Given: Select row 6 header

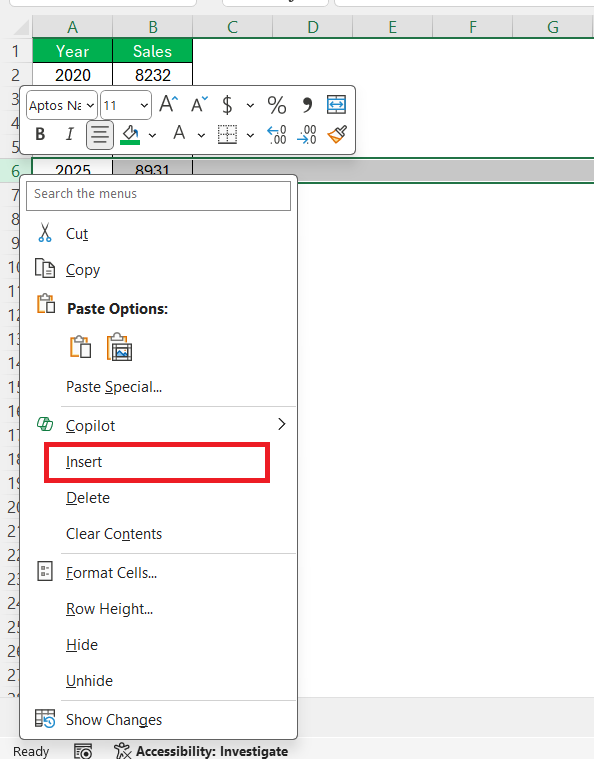Looking at the screenshot, I should coord(10,171).
